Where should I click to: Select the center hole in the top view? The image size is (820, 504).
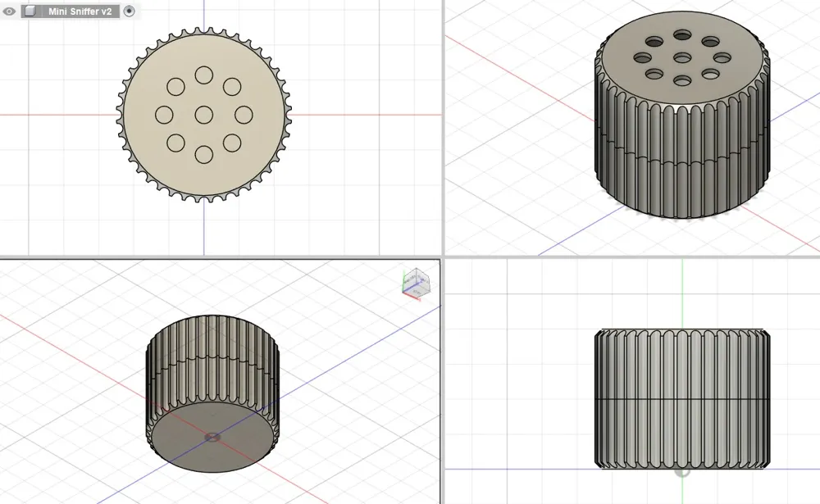point(204,115)
